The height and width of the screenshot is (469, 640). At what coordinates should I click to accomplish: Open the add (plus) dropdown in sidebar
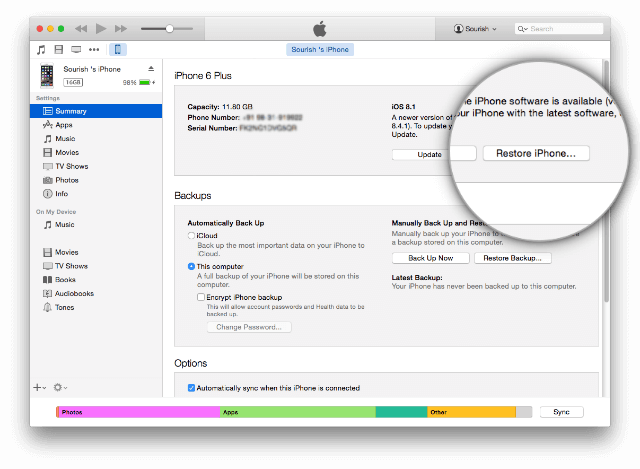point(40,387)
